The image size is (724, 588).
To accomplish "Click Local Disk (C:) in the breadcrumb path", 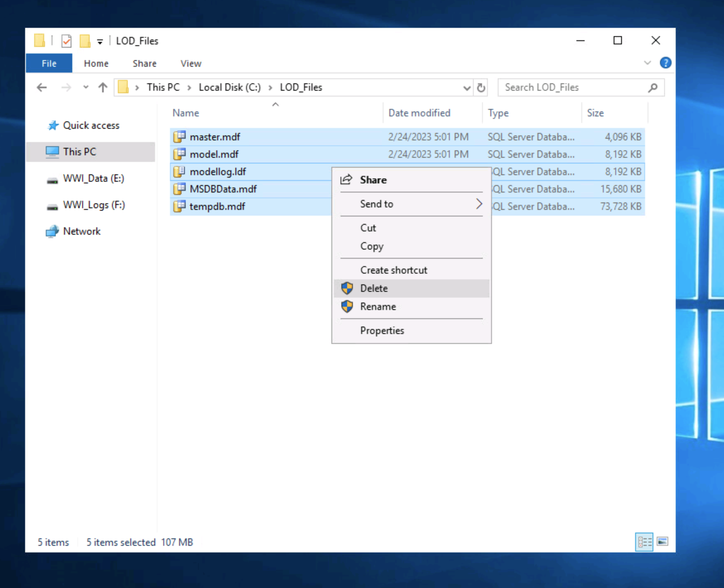I will point(230,87).
